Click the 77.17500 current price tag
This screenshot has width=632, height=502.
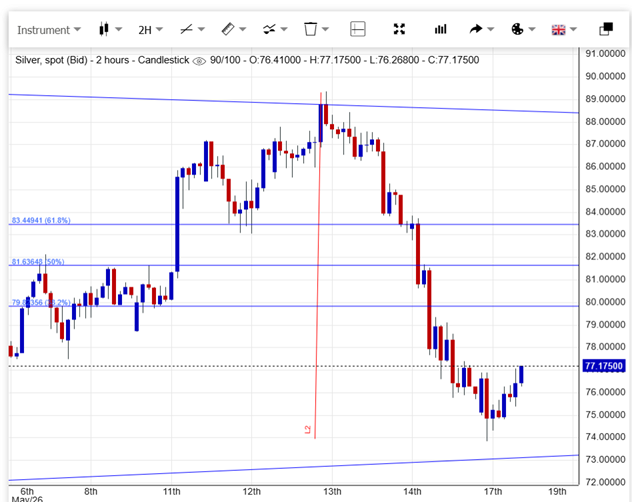603,366
